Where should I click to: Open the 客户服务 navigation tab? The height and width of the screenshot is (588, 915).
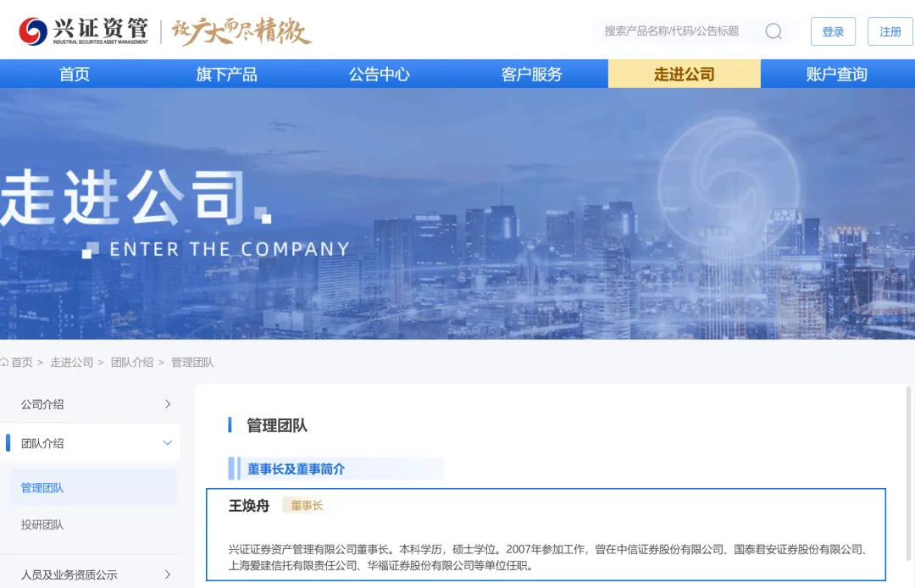coord(531,74)
